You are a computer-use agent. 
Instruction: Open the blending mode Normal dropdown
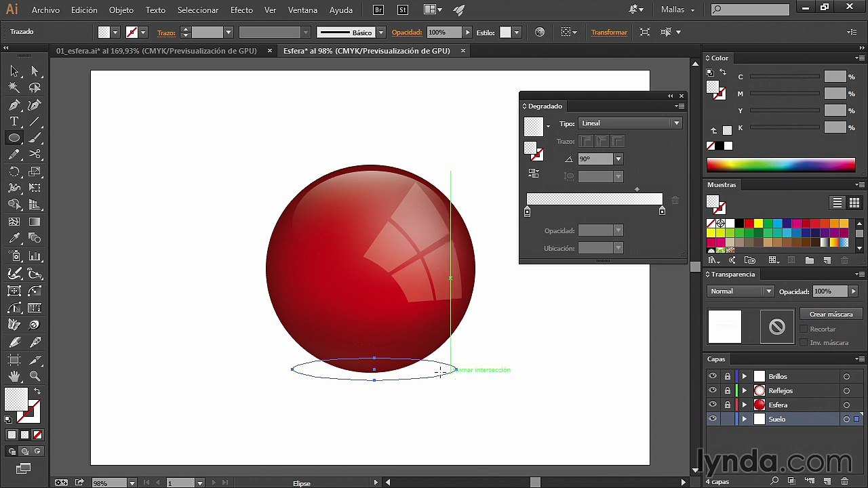click(741, 291)
